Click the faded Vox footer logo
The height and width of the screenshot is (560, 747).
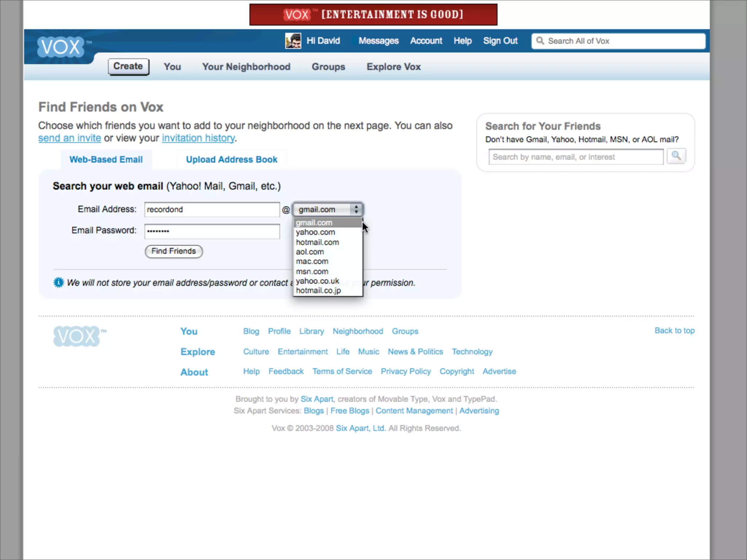point(77,336)
